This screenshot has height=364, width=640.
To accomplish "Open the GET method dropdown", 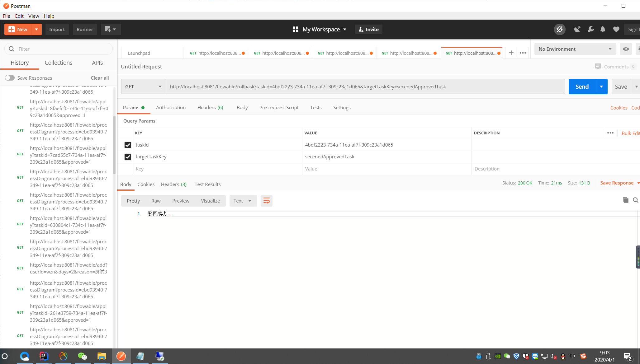I will (143, 86).
